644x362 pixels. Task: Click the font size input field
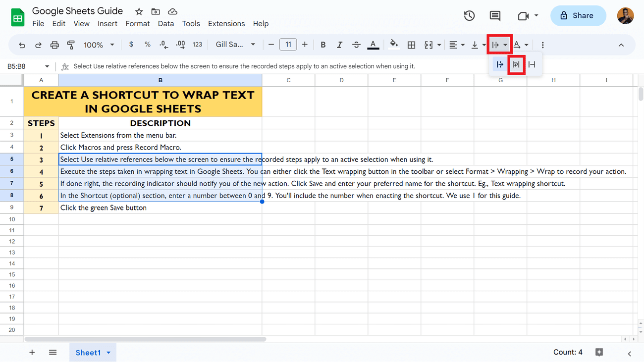point(288,45)
